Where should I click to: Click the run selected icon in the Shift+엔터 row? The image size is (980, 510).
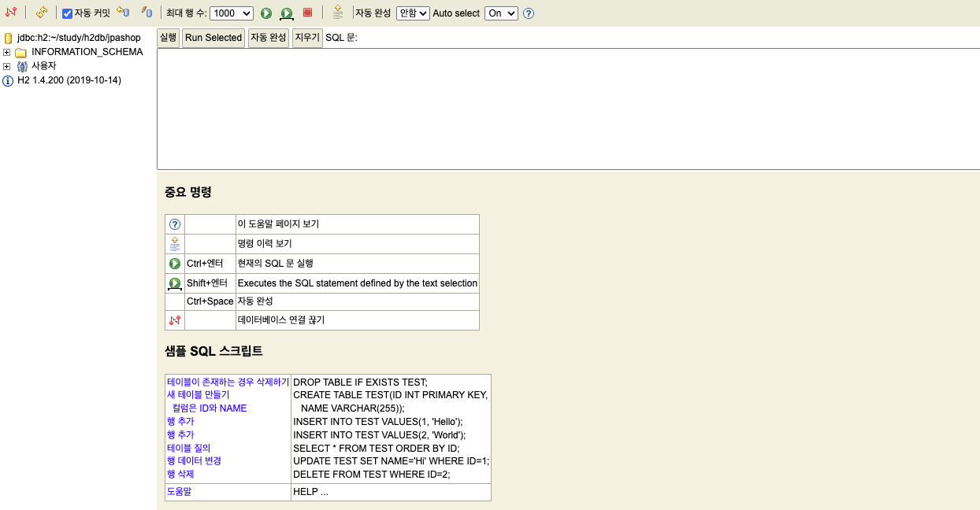pyautogui.click(x=175, y=283)
